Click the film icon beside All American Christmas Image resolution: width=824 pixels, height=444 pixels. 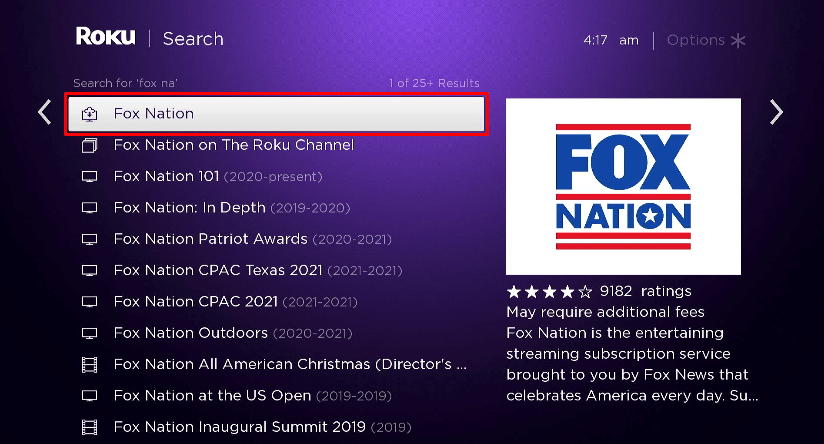click(x=90, y=365)
